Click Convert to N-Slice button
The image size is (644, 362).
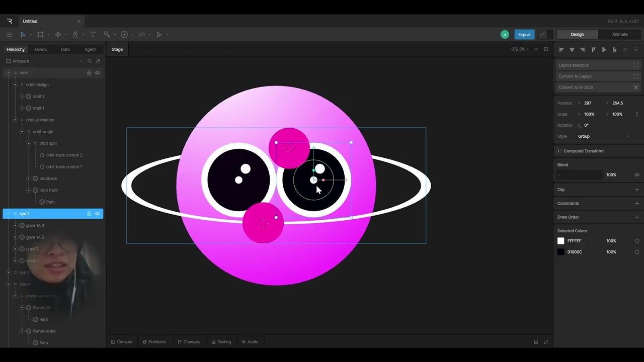pos(598,87)
